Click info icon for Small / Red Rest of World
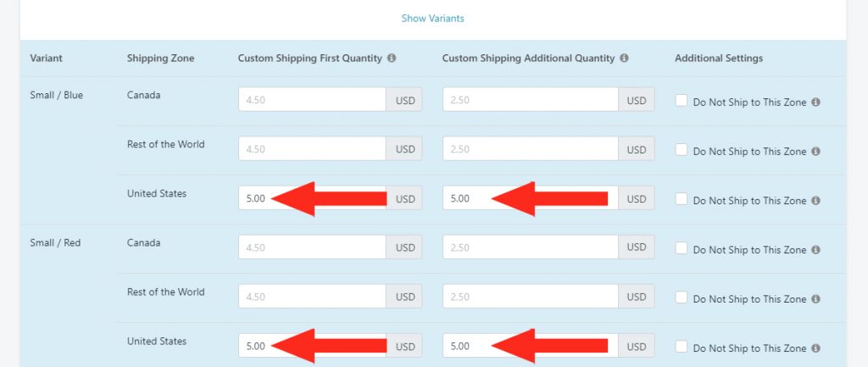The image size is (868, 367). coord(815,299)
